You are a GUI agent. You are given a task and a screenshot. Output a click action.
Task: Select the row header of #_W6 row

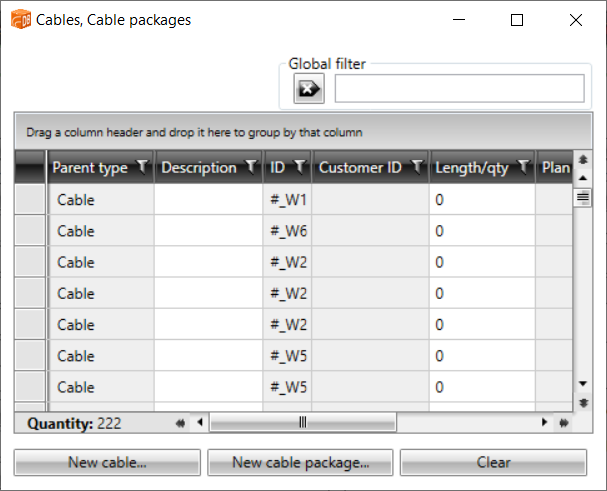(30, 231)
